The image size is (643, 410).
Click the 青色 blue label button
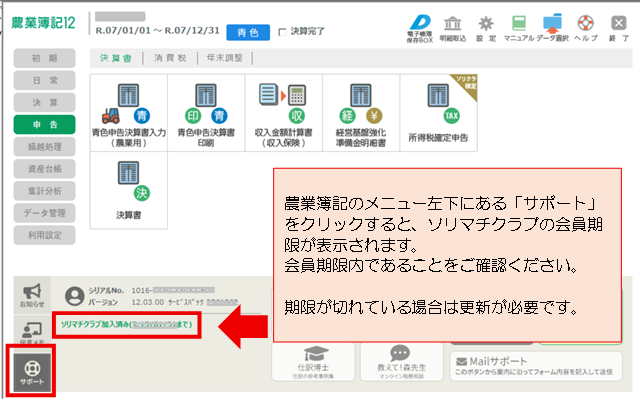[x=248, y=32]
